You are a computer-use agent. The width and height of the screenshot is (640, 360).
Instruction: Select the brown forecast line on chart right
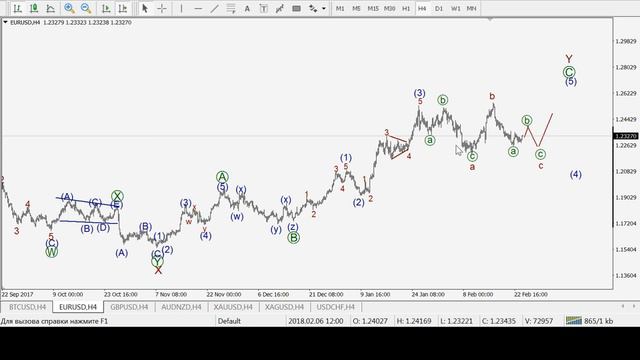tap(546, 130)
